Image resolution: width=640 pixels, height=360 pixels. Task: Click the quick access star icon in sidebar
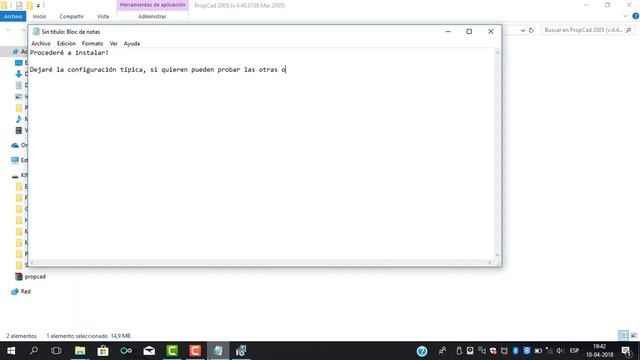[x=16, y=51]
